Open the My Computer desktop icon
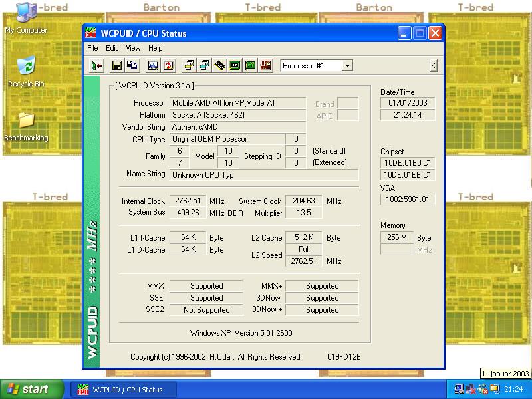The image size is (532, 399). point(26,18)
